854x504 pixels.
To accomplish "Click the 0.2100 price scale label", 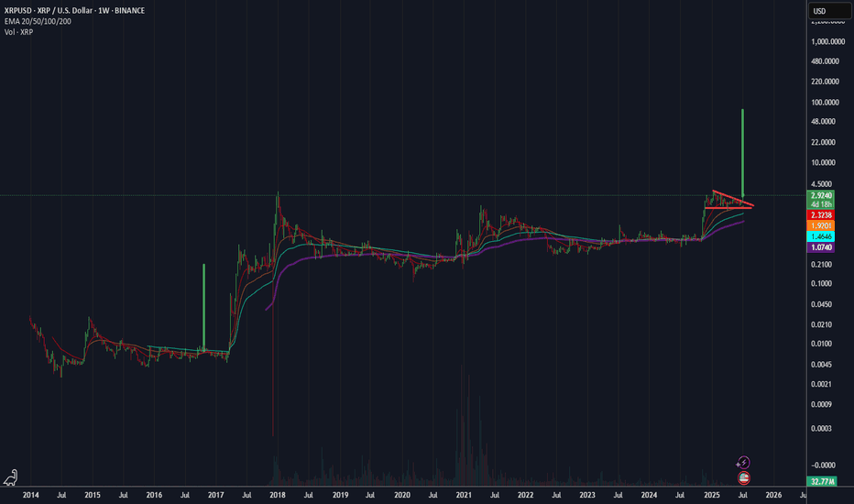I will pos(821,264).
